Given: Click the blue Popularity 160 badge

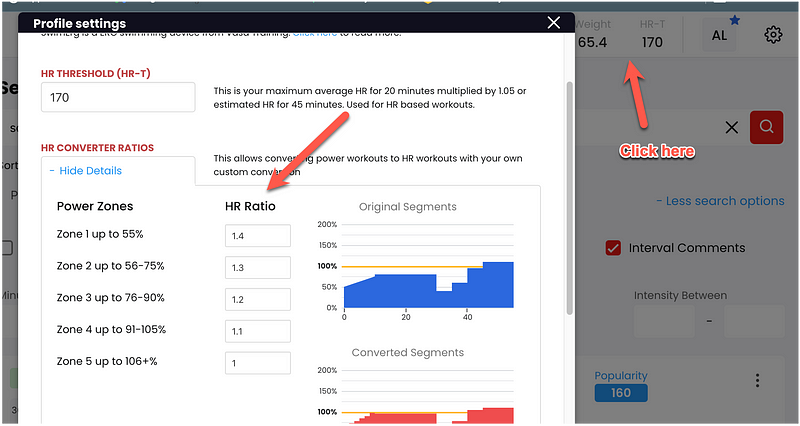Looking at the screenshot, I should click(621, 393).
